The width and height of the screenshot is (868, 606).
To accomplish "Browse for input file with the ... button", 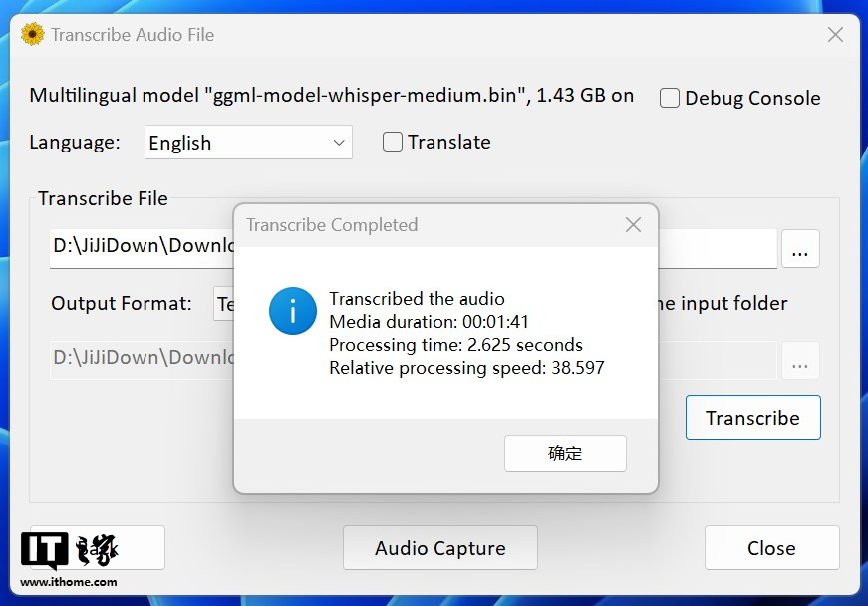I will (800, 249).
